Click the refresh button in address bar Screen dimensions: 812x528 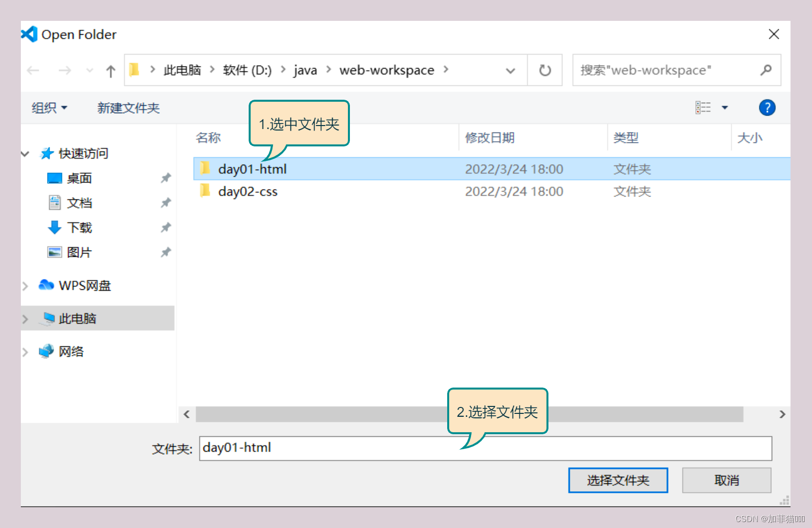(545, 70)
